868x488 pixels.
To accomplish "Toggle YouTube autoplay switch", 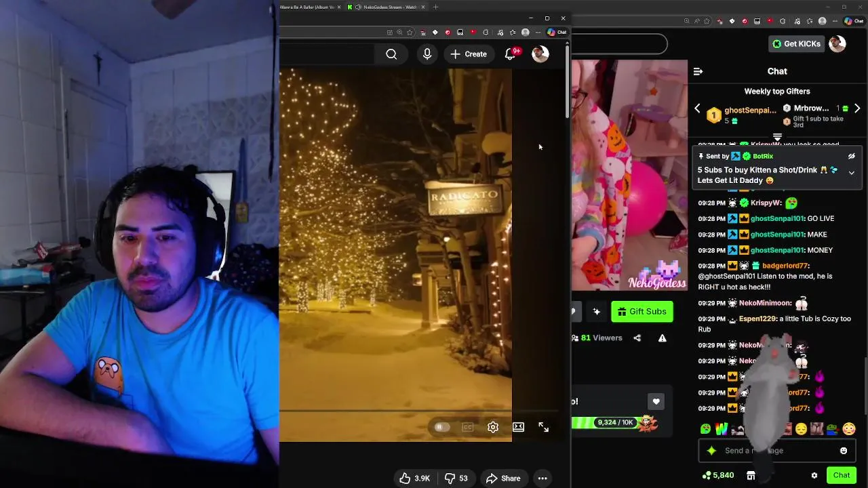I will [441, 427].
